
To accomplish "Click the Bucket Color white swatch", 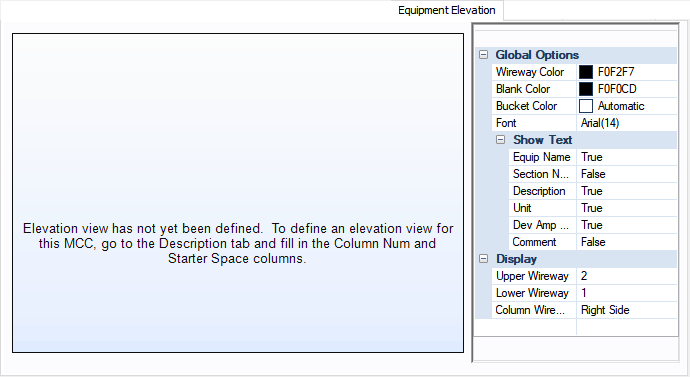I will pos(586,106).
